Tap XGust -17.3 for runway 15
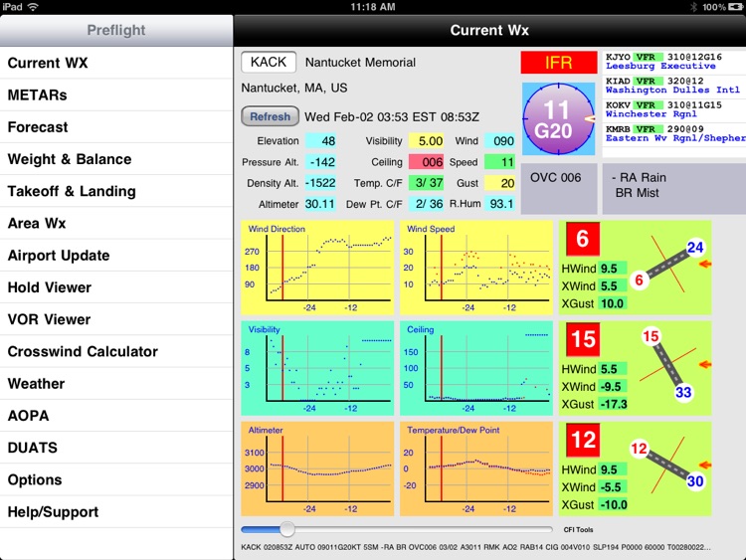 tap(613, 405)
